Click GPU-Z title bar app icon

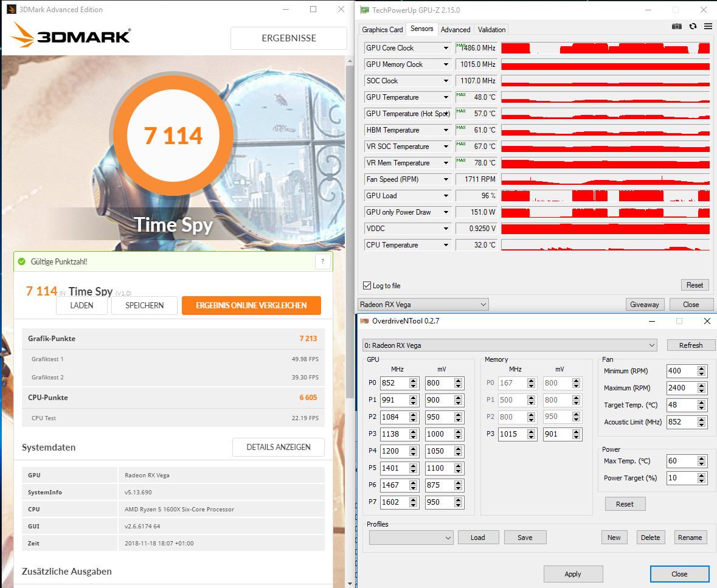point(364,10)
